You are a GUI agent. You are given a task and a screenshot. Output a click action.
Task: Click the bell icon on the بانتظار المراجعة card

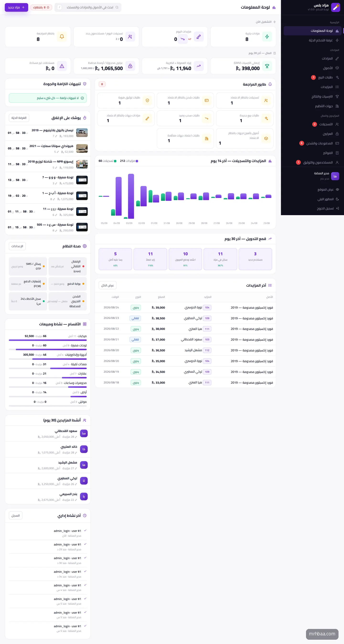click(x=62, y=37)
